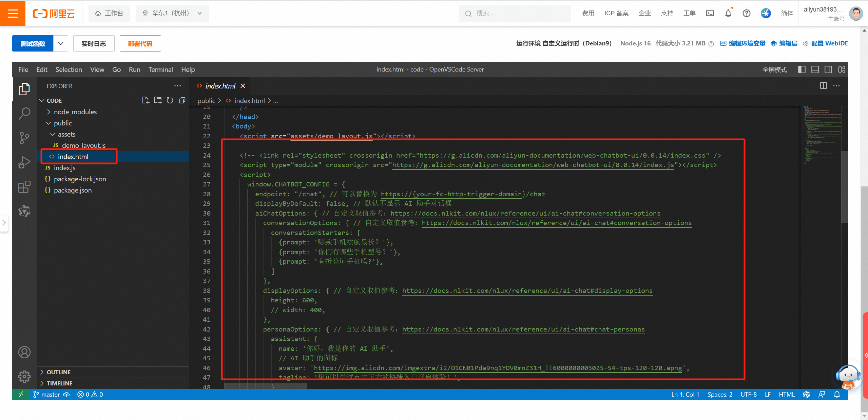Click Split Editor Right icon
This screenshot has height=420, width=868.
(823, 86)
